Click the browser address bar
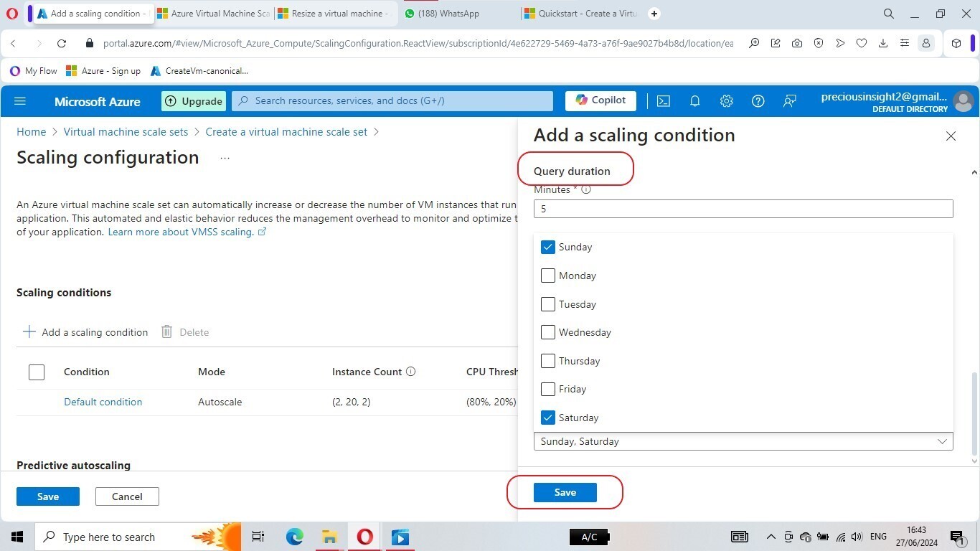The height and width of the screenshot is (551, 980). [x=418, y=43]
